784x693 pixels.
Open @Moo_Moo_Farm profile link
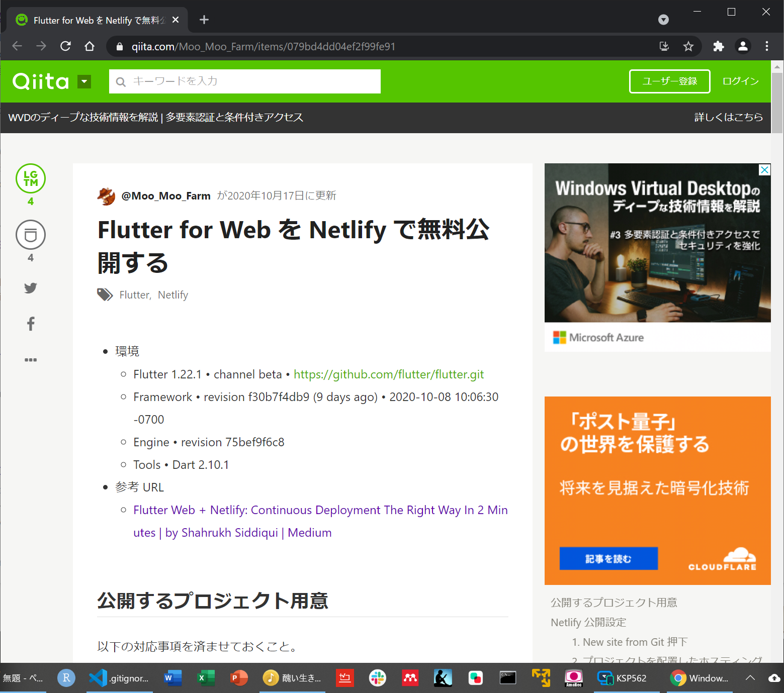coord(166,196)
